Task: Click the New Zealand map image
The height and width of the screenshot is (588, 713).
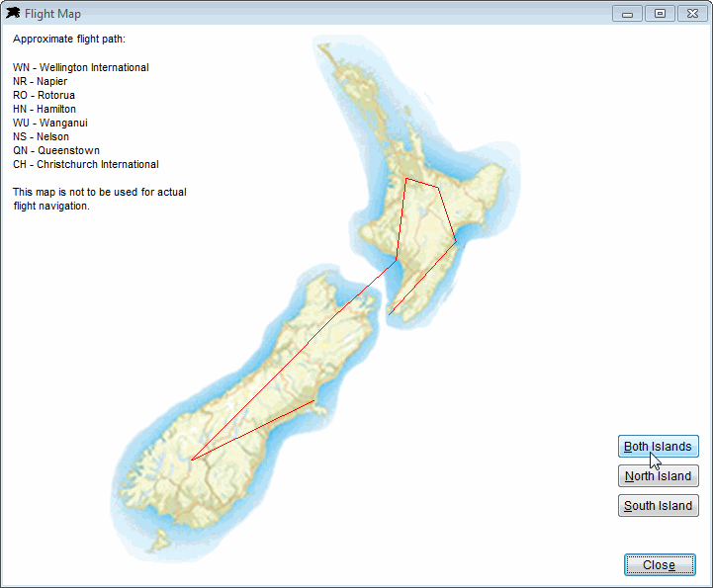Action: pos(315,299)
